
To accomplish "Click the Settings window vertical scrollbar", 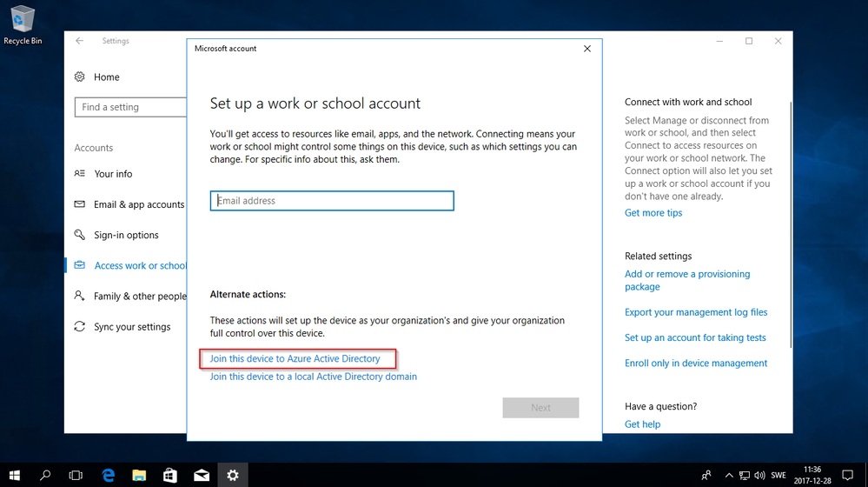I will [790, 224].
